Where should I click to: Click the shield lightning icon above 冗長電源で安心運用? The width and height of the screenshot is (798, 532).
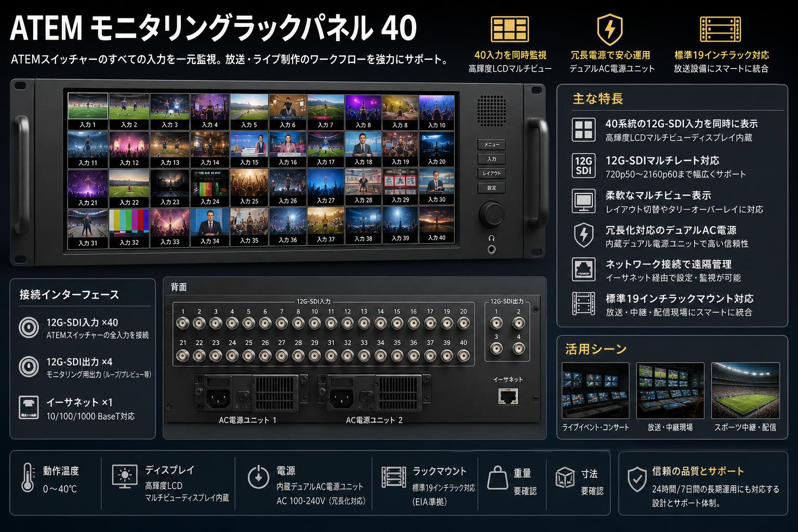click(x=610, y=30)
